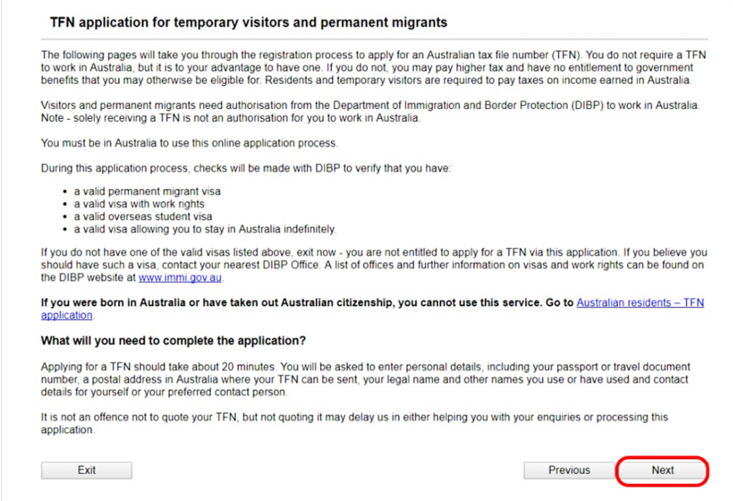Select the 'valid overseas student visa' bullet
This screenshot has height=501, width=733.
pyautogui.click(x=143, y=217)
